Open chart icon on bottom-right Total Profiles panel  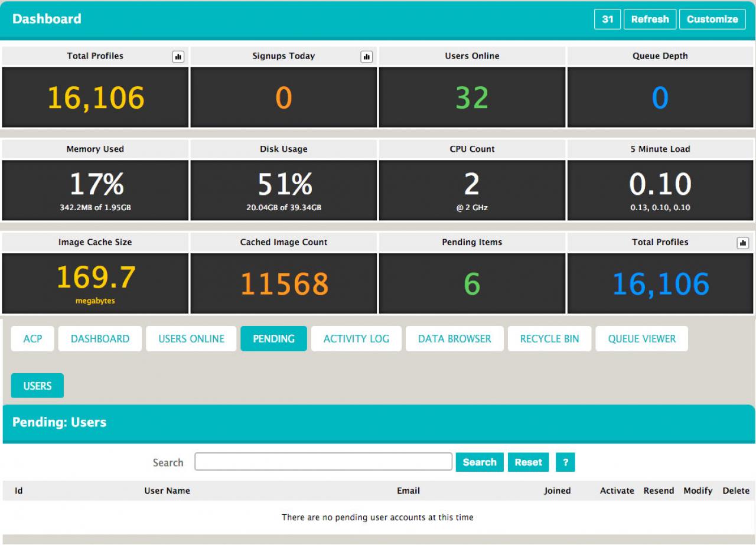(743, 243)
